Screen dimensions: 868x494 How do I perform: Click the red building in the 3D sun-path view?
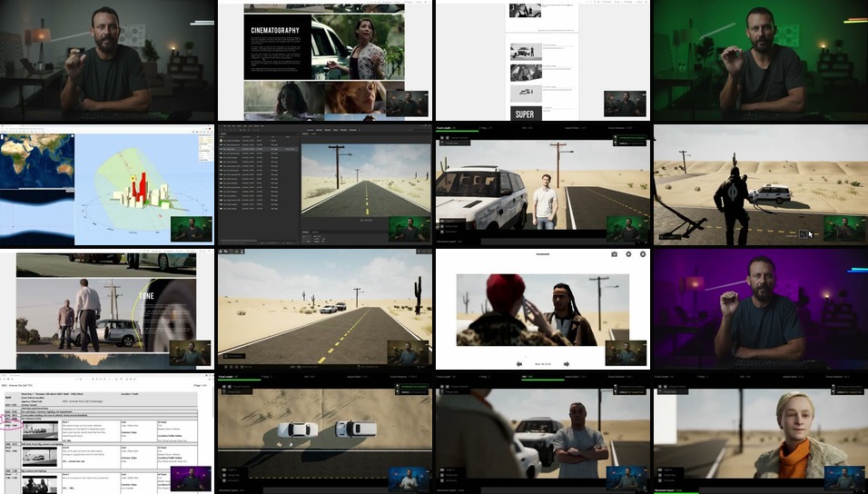pyautogui.click(x=141, y=186)
